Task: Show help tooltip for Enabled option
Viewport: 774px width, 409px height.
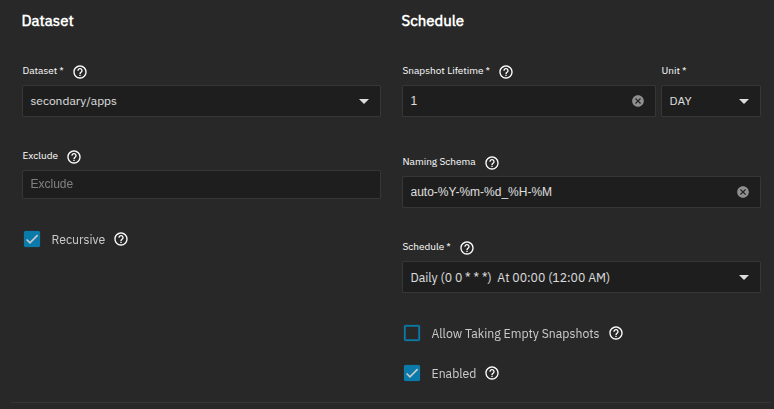Action: [492, 373]
